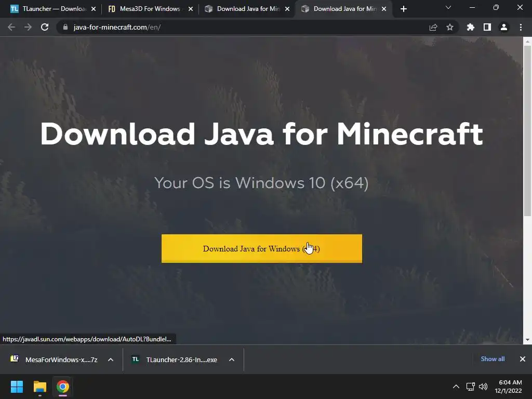Image resolution: width=532 pixels, height=399 pixels.
Task: Share this page via share icon
Action: tap(433, 27)
